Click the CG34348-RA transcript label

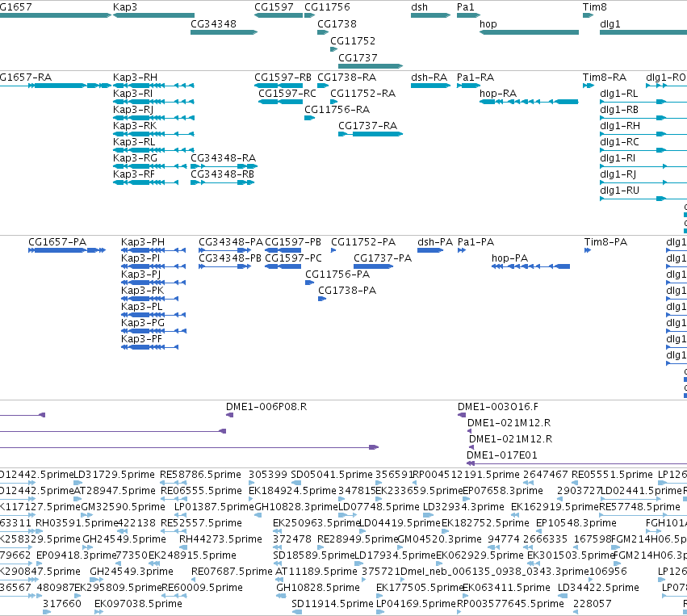(x=224, y=158)
